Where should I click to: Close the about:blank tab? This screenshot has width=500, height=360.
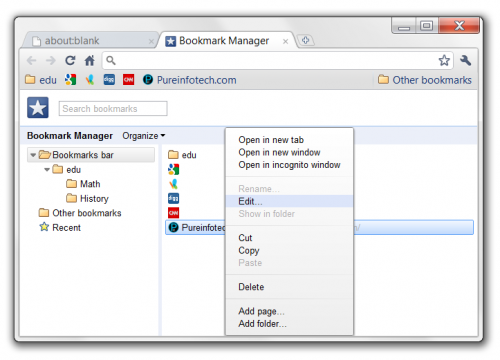(x=151, y=41)
